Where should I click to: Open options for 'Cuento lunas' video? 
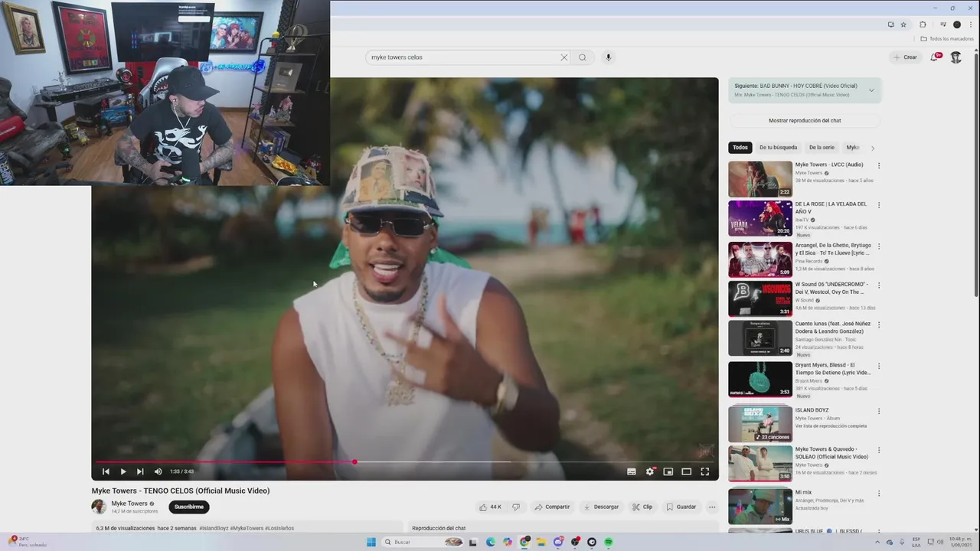point(879,324)
